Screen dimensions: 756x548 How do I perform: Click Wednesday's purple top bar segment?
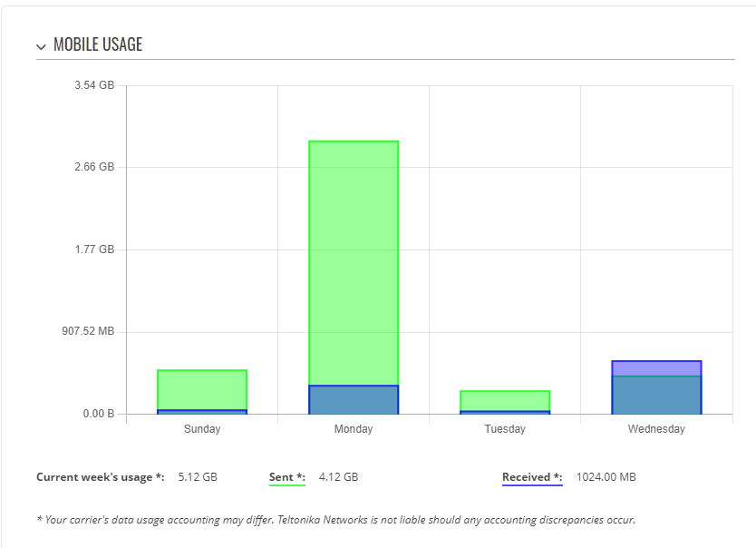(656, 368)
